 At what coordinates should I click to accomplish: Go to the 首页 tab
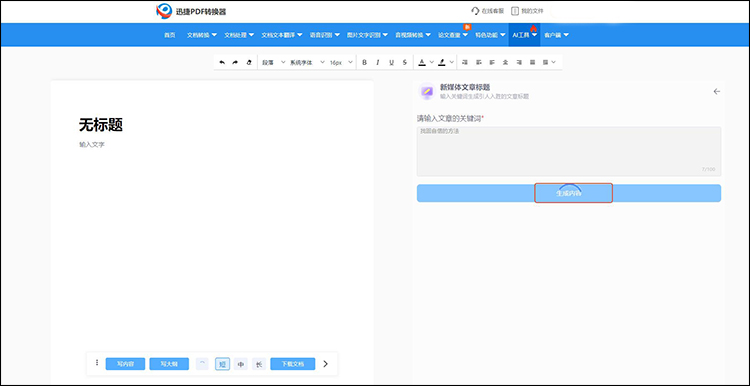pyautogui.click(x=170, y=35)
